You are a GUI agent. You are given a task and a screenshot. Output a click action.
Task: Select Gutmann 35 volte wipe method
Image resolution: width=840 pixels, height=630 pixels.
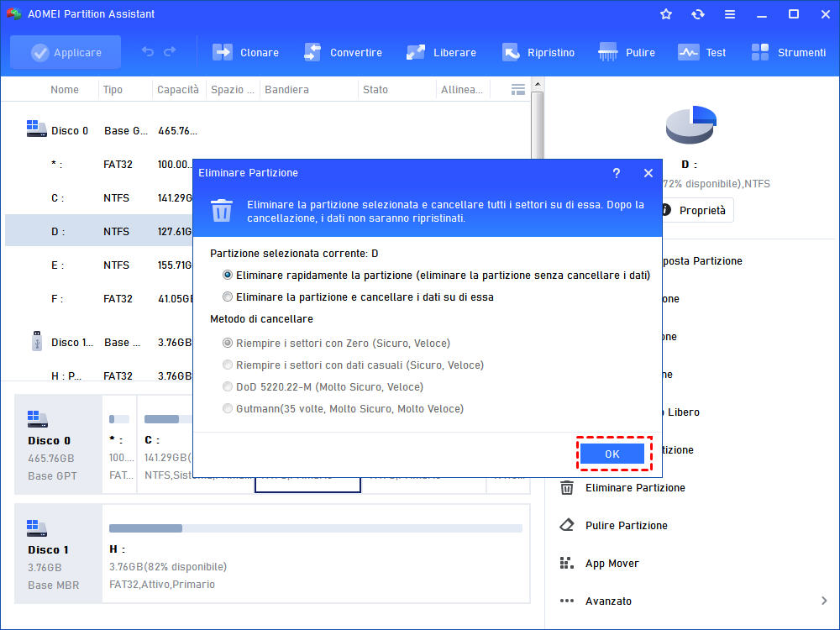pyautogui.click(x=343, y=409)
